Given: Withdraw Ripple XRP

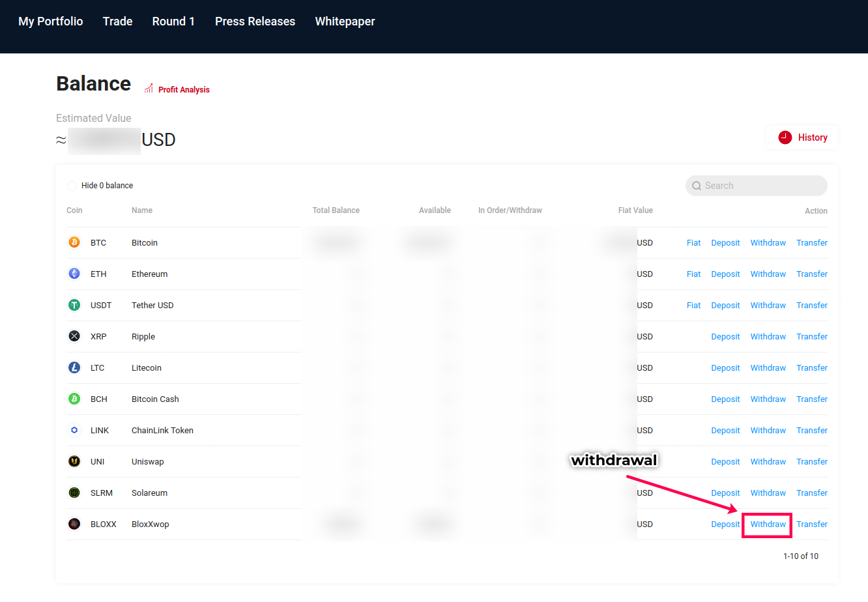Looking at the screenshot, I should coord(768,336).
